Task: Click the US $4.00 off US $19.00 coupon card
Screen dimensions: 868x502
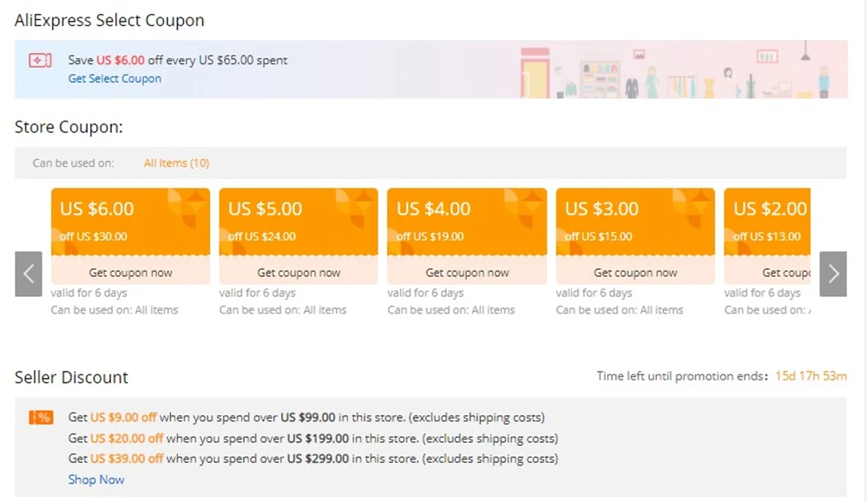Action: coord(467,221)
